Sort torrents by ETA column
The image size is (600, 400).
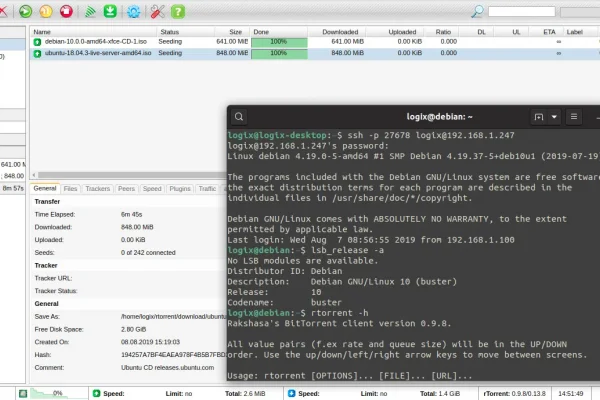[546, 32]
